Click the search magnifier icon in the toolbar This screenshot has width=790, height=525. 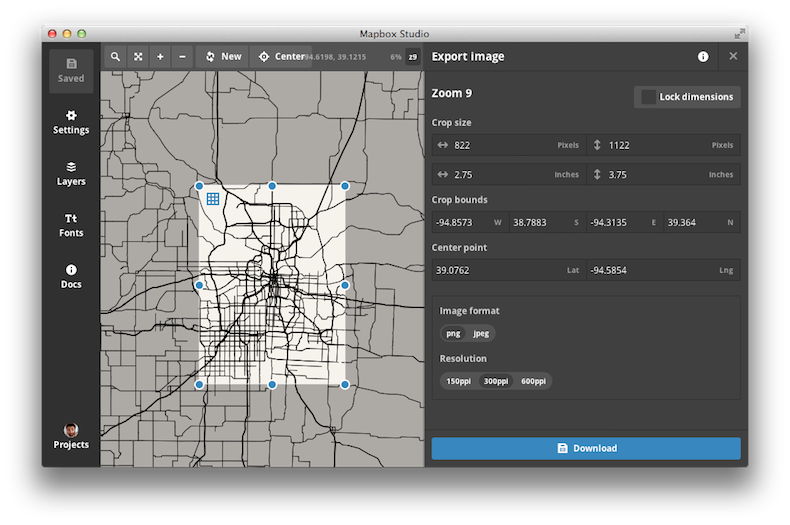115,56
